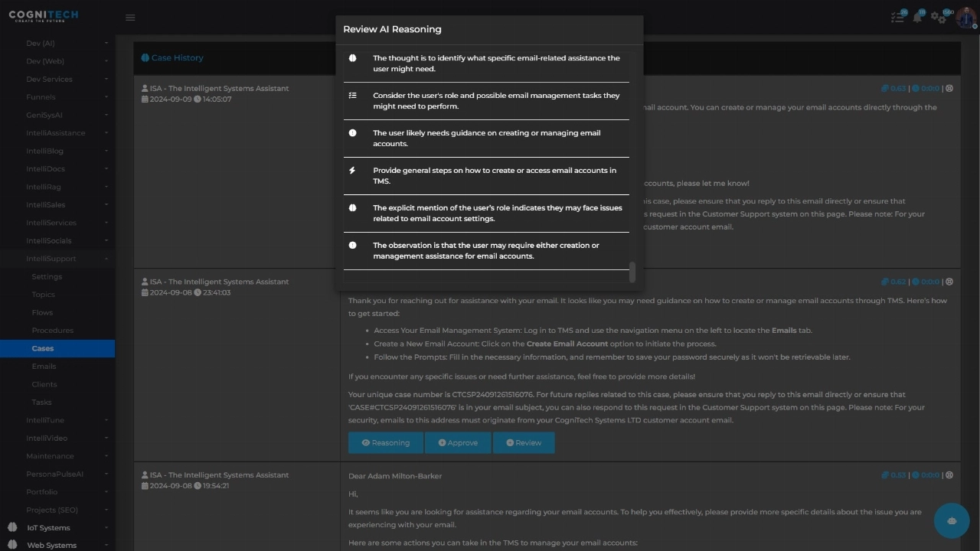The height and width of the screenshot is (551, 980).
Task: Open the notifications bell icon
Action: tap(917, 17)
